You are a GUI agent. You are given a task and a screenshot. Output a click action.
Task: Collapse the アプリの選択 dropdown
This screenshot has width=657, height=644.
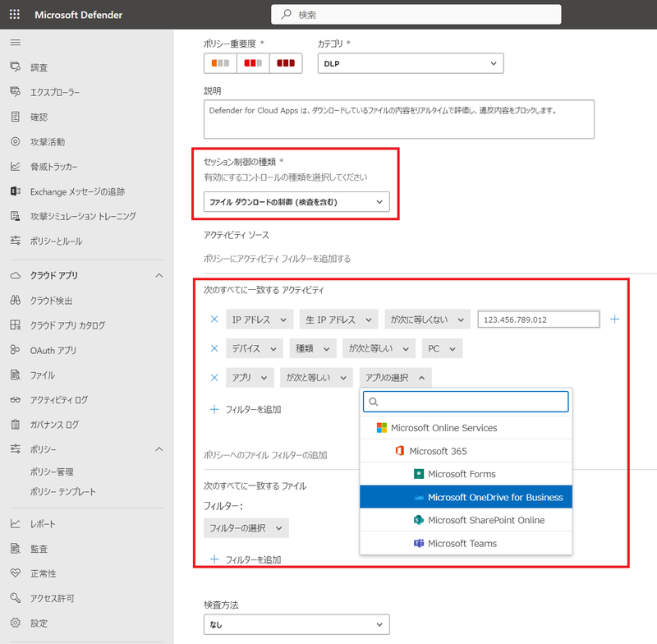pyautogui.click(x=396, y=378)
